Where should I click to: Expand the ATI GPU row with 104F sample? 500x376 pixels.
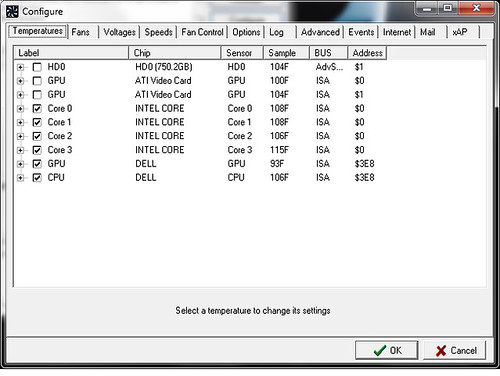tap(20, 95)
